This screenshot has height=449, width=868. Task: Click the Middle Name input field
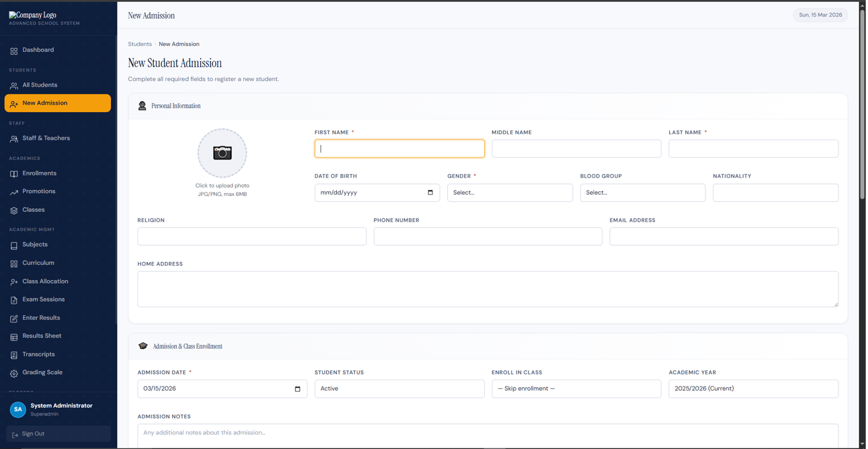(x=576, y=149)
